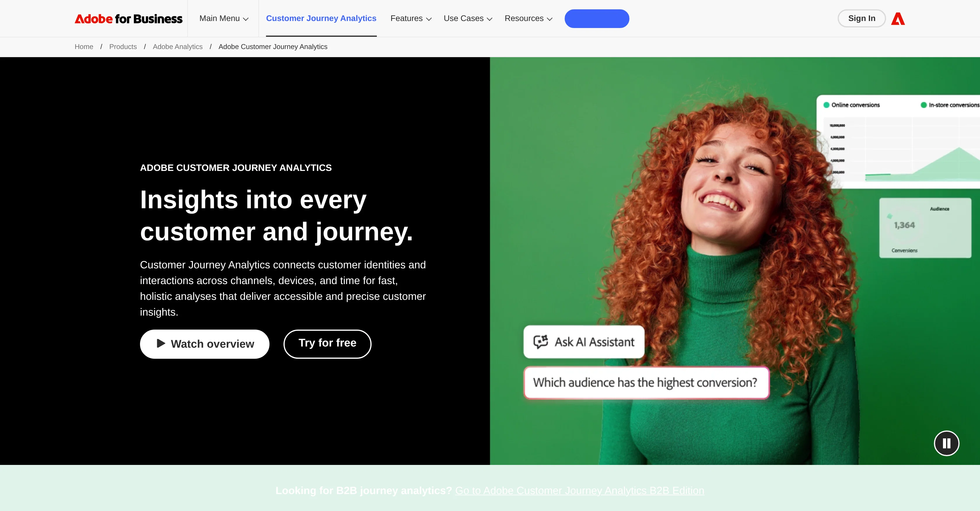Click the Adobe for Business logo

[x=129, y=19]
